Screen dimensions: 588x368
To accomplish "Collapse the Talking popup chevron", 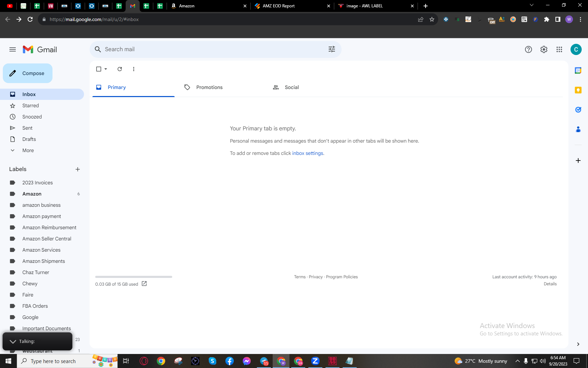I will tap(13, 341).
